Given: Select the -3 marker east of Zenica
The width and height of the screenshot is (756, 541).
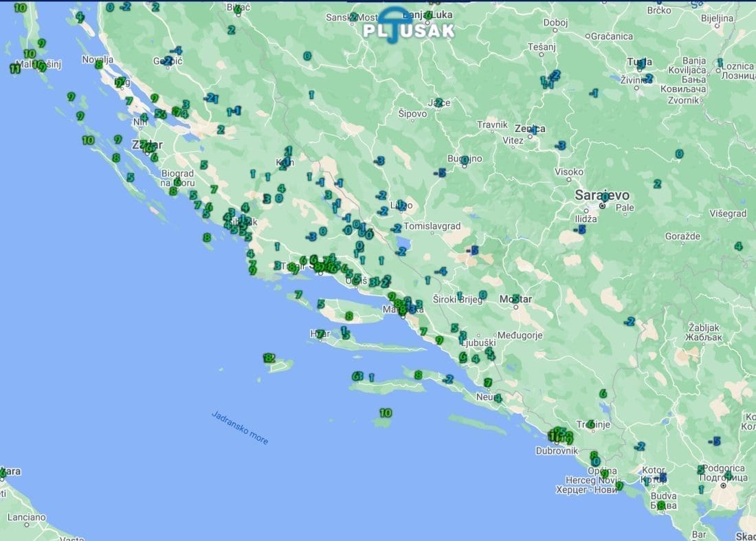Looking at the screenshot, I should click(x=560, y=145).
